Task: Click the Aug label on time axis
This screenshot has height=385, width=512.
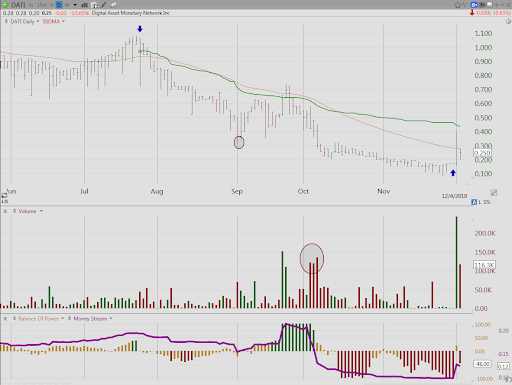Action: coord(157,191)
